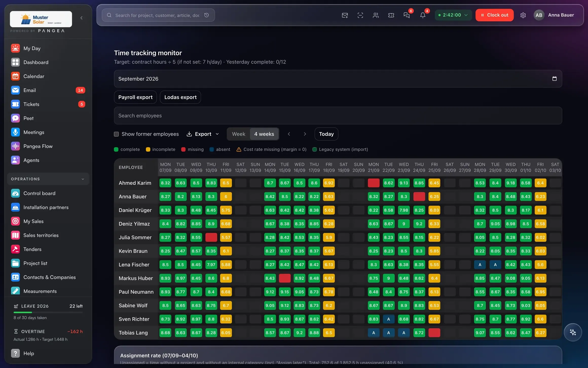Click the scan document icon in header

tap(360, 15)
